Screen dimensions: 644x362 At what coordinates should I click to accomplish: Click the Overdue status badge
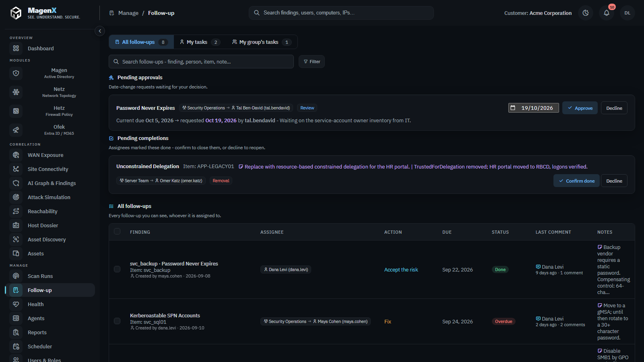[x=504, y=321]
